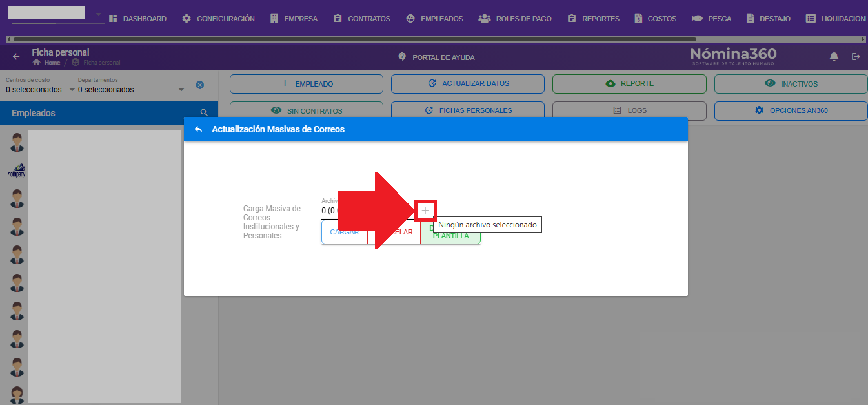
Task: Click the LOGS button
Action: [629, 110]
